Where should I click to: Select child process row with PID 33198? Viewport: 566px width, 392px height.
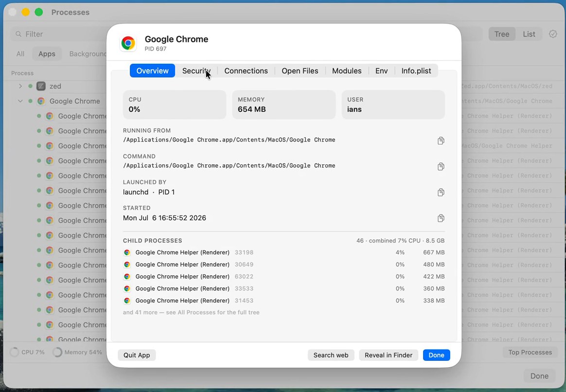tap(283, 252)
